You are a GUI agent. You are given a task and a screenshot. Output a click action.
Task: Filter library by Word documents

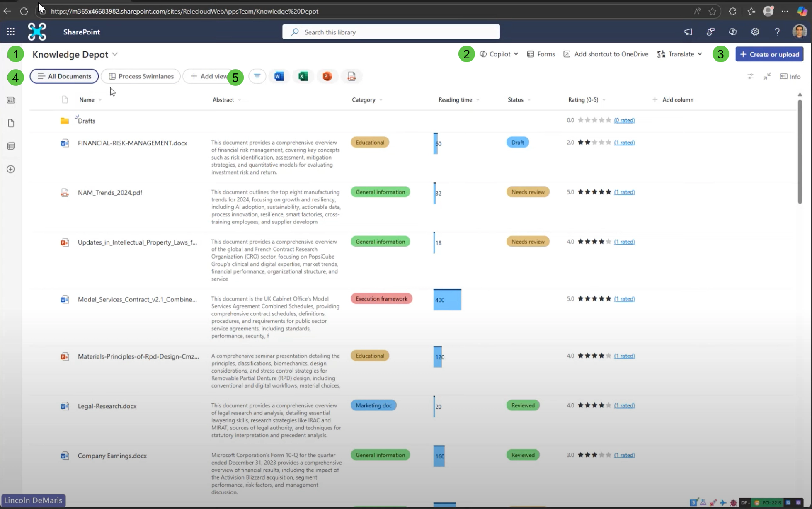coord(279,76)
